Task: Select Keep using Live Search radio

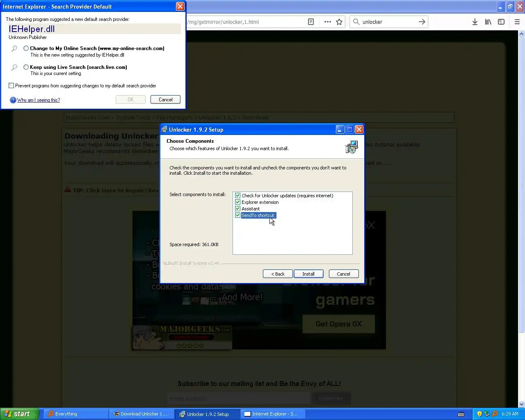Action: coord(26,67)
